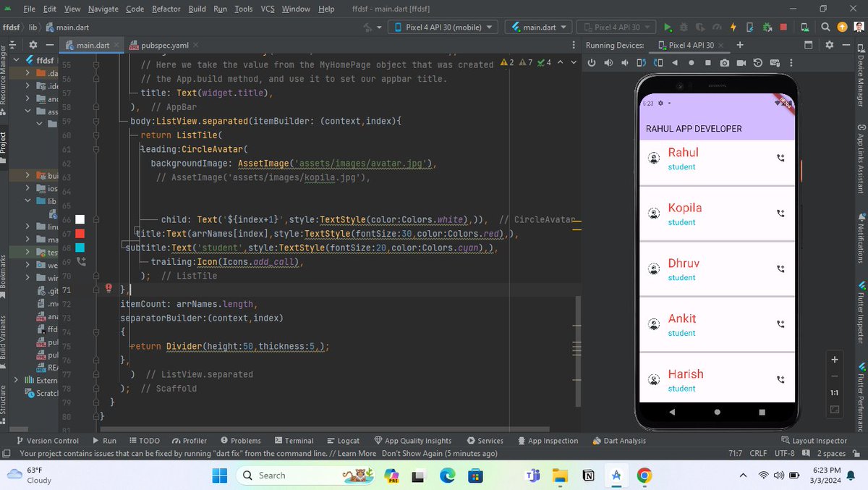Rotate emulator right
This screenshot has height=490, width=868.
(x=658, y=63)
